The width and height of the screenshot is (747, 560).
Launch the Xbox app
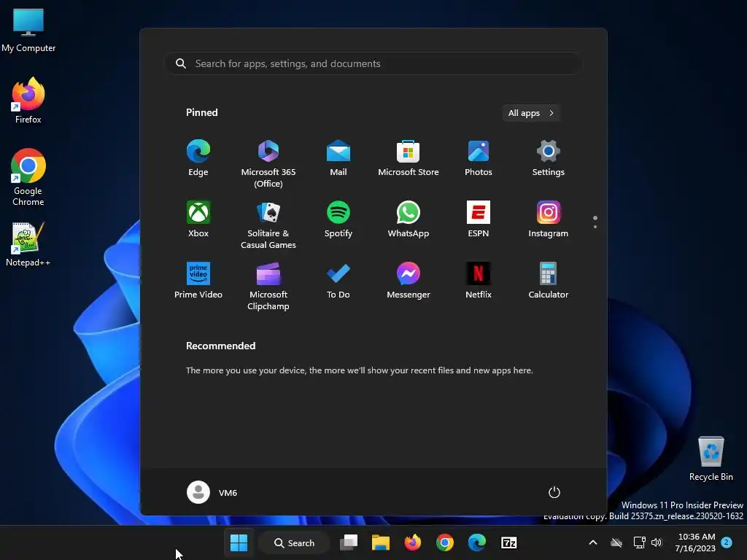click(x=198, y=219)
